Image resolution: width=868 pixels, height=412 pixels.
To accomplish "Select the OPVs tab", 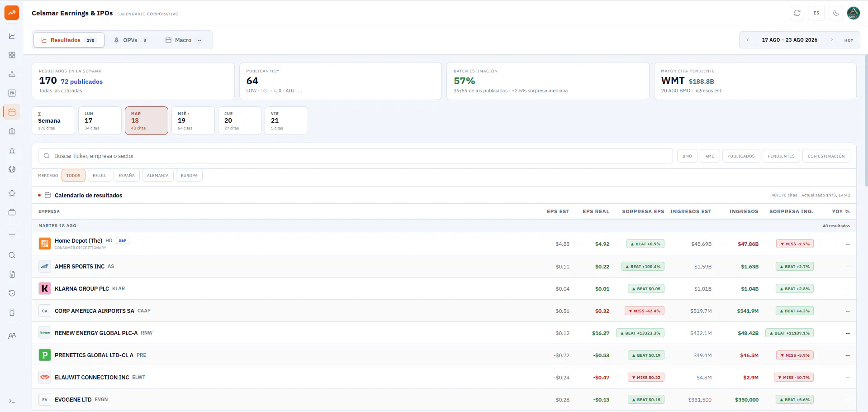I will (x=130, y=40).
